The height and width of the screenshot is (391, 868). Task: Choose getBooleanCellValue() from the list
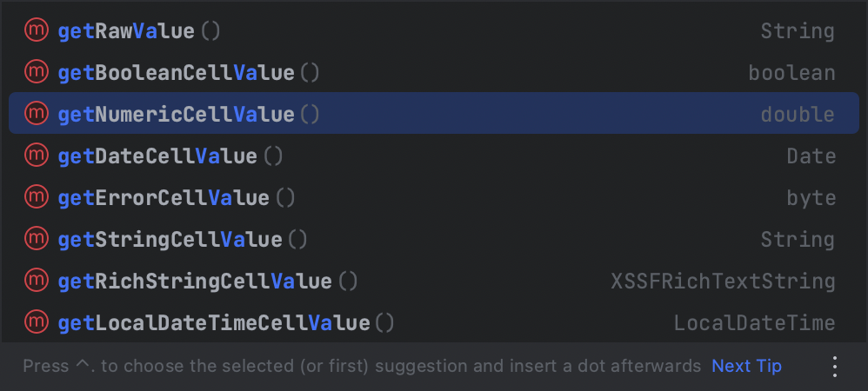[x=189, y=73]
